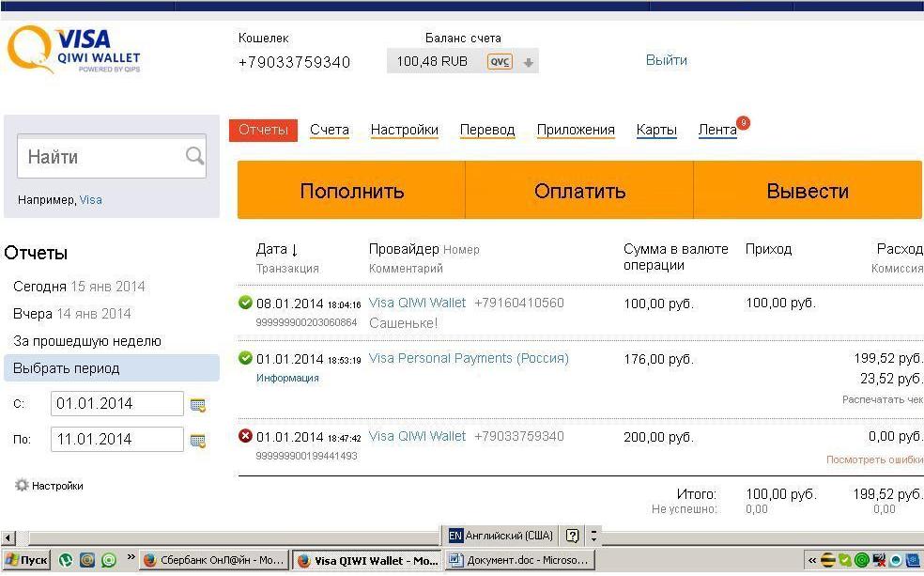Sort by Дата column arrow

click(294, 250)
